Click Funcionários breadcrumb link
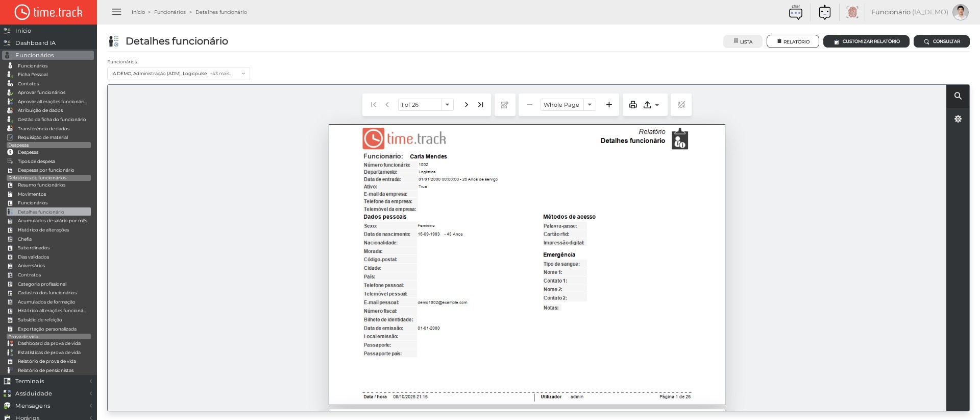 tap(170, 12)
